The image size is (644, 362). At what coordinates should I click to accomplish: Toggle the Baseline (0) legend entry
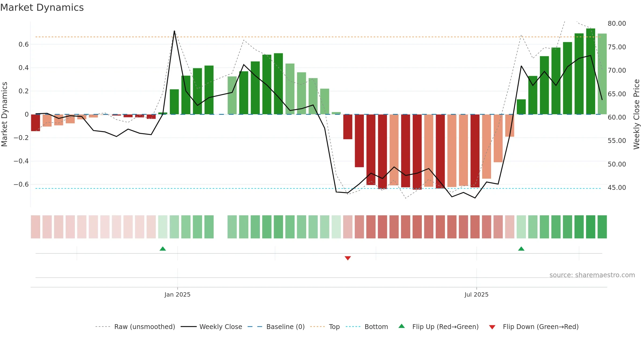tap(276, 327)
